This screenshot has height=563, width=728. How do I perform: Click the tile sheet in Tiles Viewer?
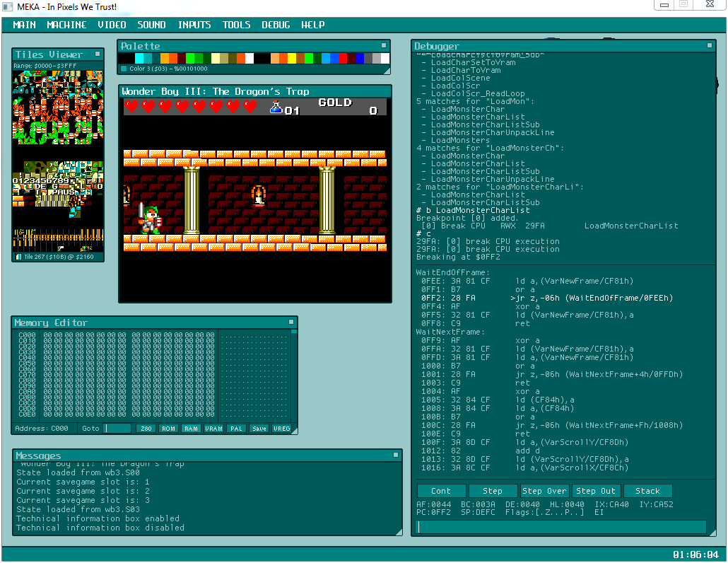[x=58, y=161]
